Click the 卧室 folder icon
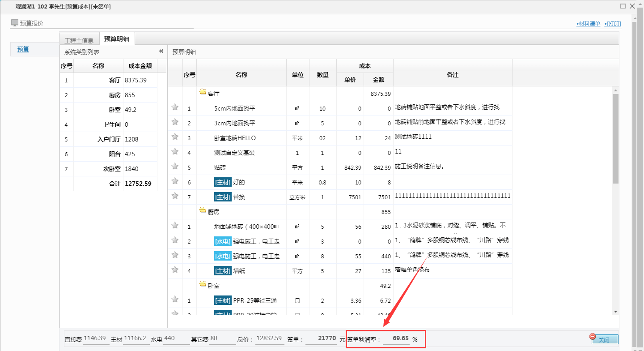Viewport: 644px width, 351px height. coord(202,285)
